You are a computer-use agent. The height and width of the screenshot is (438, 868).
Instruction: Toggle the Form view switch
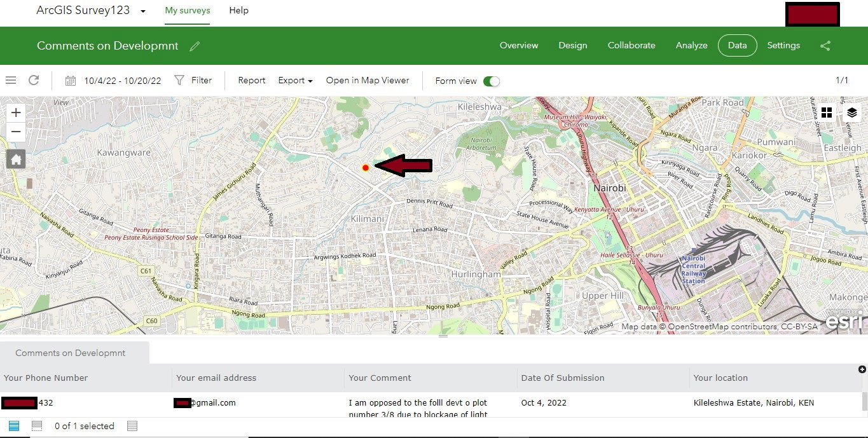coord(492,81)
